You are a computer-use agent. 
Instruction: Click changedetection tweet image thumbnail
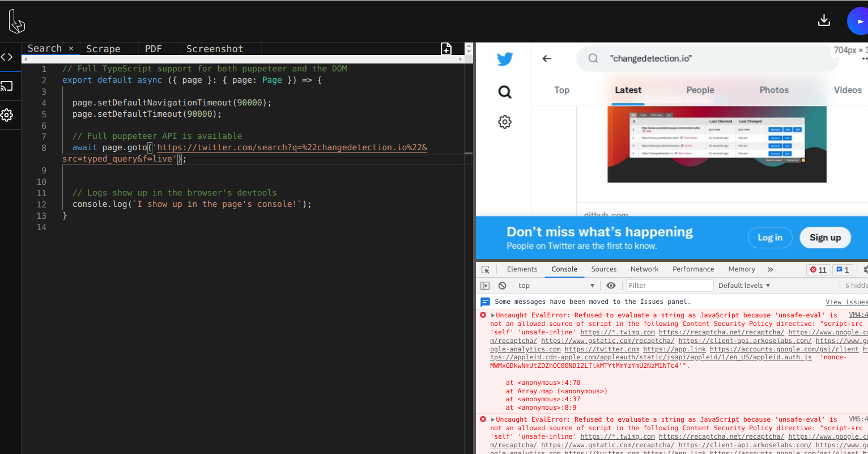[717, 145]
